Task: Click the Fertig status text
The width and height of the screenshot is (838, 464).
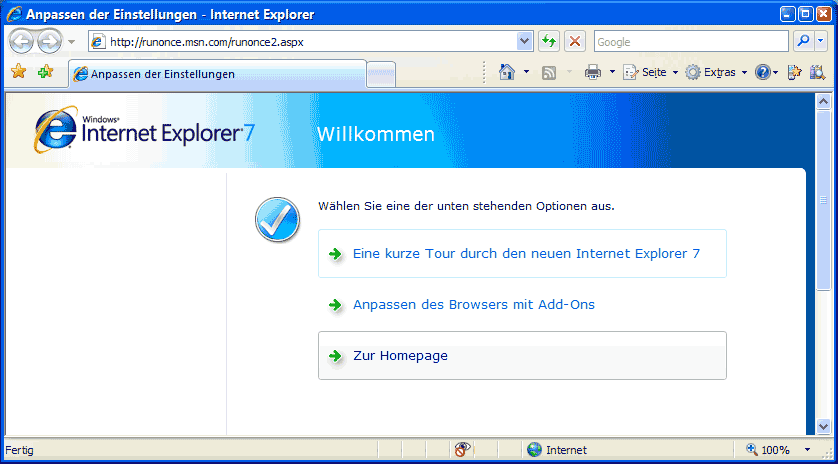Action: click(19, 450)
